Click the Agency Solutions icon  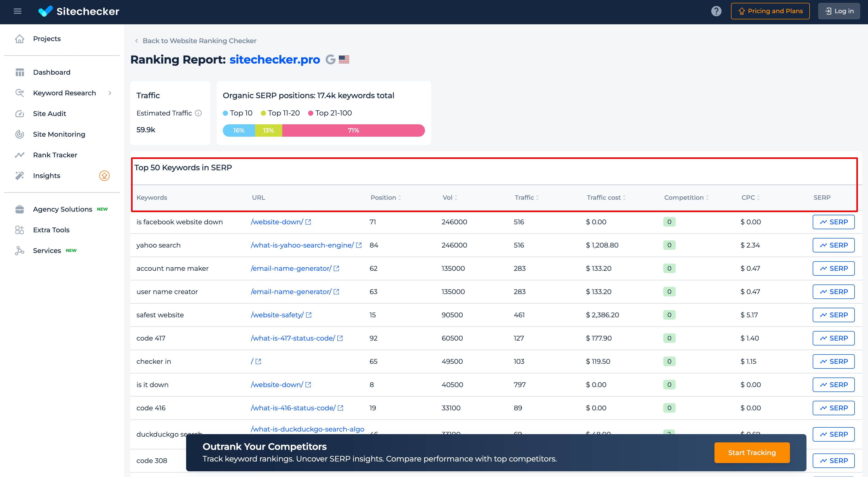[x=19, y=209]
